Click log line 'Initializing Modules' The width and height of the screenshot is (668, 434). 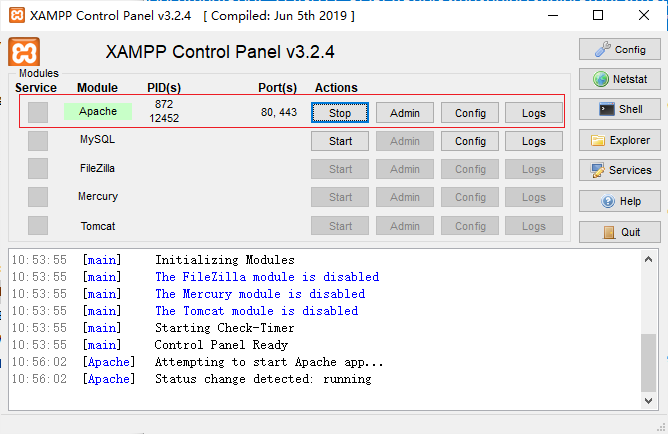tap(225, 260)
